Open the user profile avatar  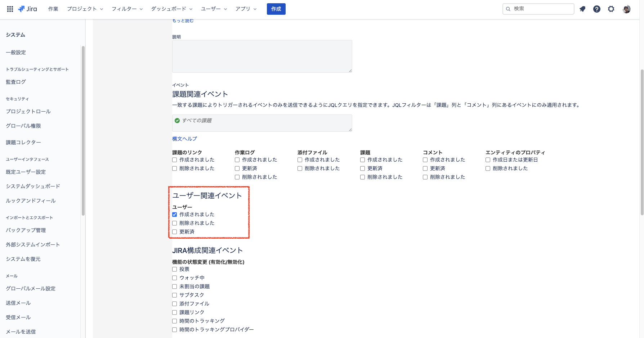pos(627,9)
